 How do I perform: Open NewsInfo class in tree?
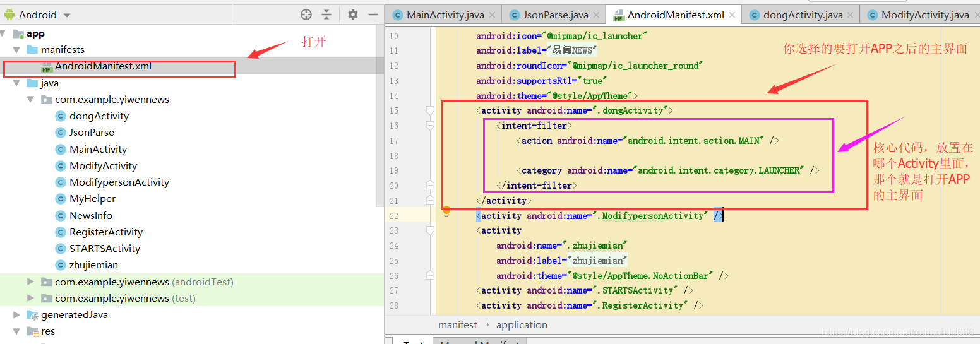click(x=91, y=216)
